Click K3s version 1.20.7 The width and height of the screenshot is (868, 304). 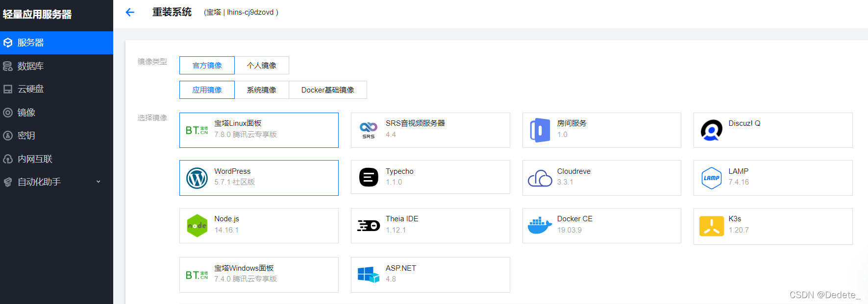[739, 230]
